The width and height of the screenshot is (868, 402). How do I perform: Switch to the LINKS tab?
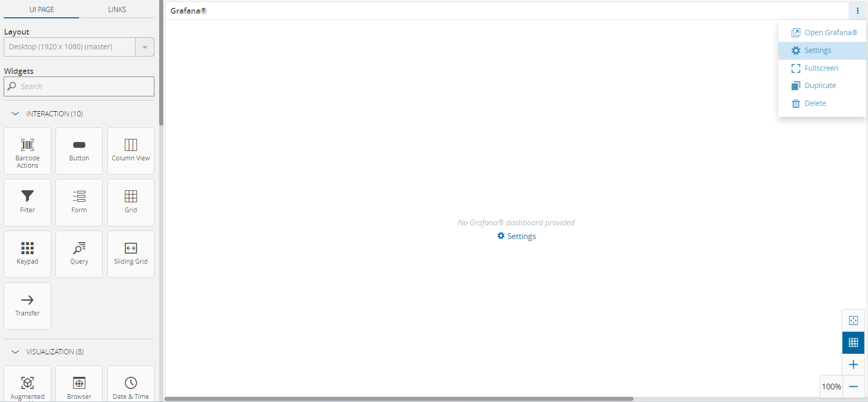click(x=117, y=9)
